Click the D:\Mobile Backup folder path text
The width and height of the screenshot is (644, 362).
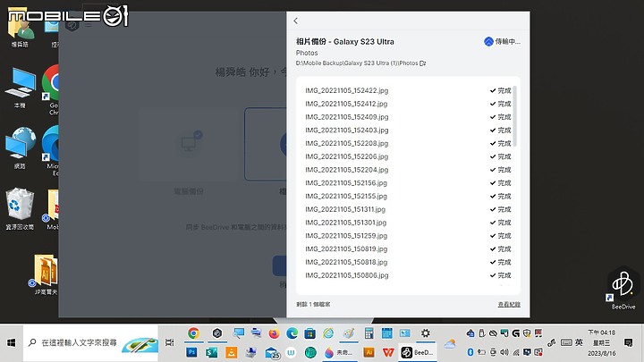(357, 63)
